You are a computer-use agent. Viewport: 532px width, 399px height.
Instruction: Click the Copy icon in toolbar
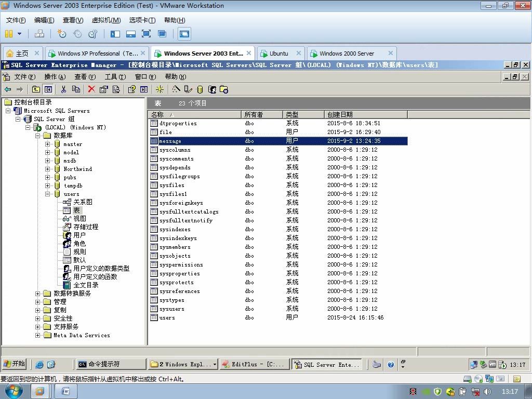pyautogui.click(x=76, y=89)
